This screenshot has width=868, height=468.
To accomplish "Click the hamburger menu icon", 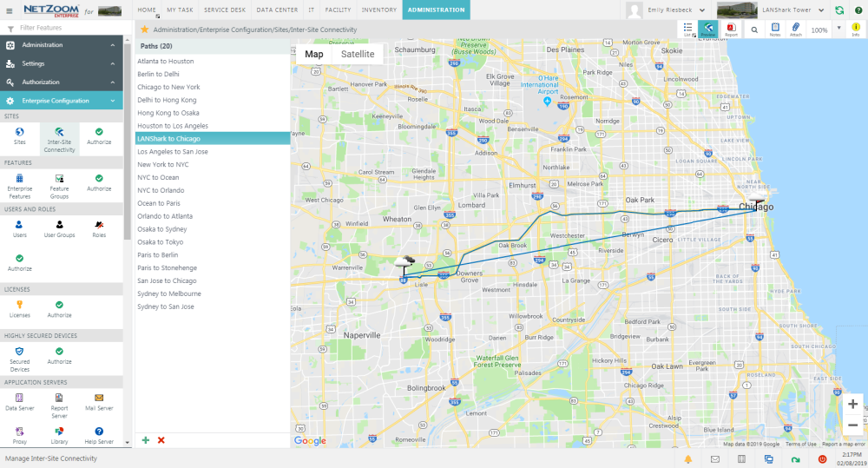I will (9, 10).
